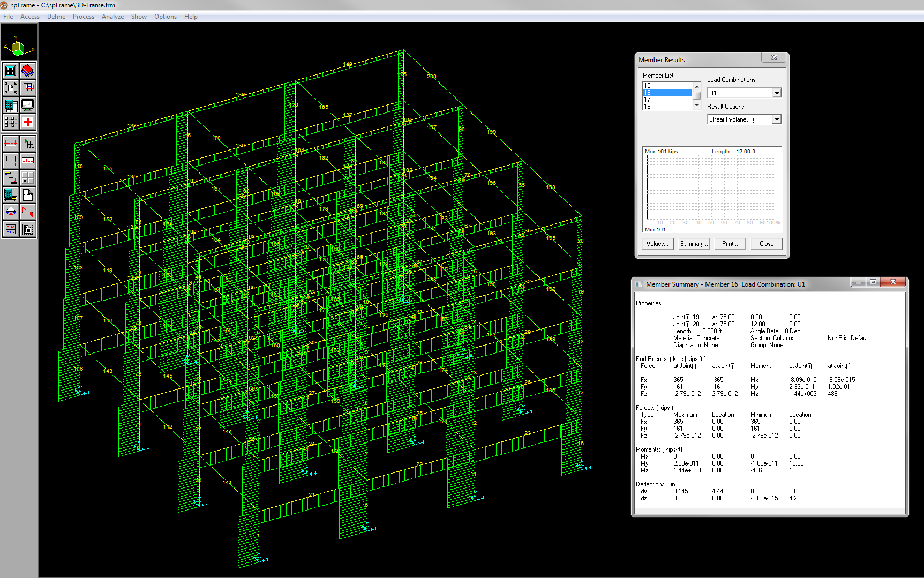The width and height of the screenshot is (924, 578).
Task: Click the support reactions icon with red arrow
Action: coord(11,212)
